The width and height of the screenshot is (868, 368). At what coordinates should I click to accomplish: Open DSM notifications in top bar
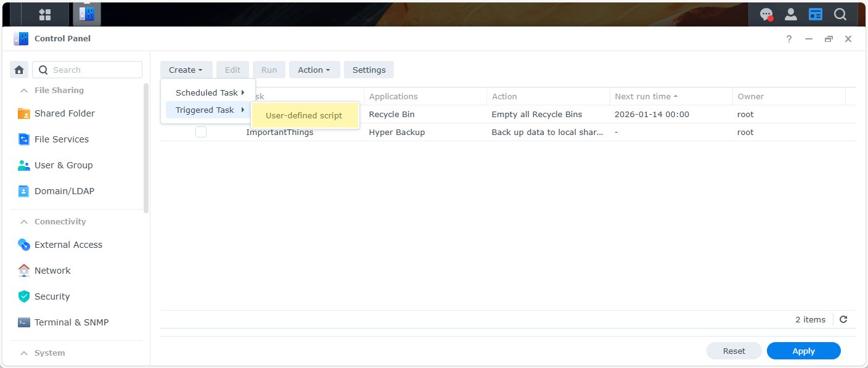766,14
